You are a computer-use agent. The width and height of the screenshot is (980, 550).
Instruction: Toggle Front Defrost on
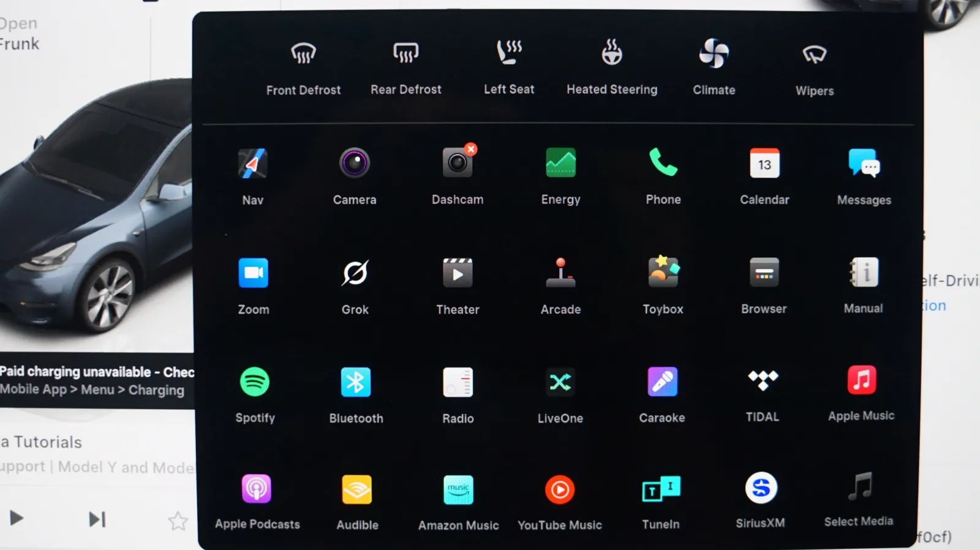tap(303, 55)
